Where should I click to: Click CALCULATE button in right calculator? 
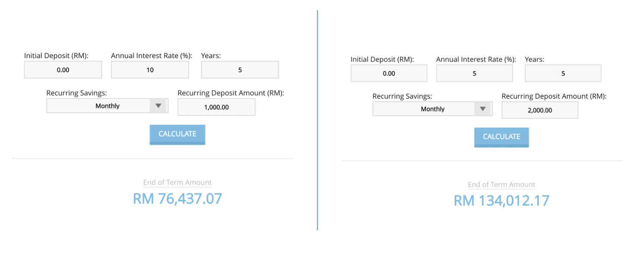(501, 137)
